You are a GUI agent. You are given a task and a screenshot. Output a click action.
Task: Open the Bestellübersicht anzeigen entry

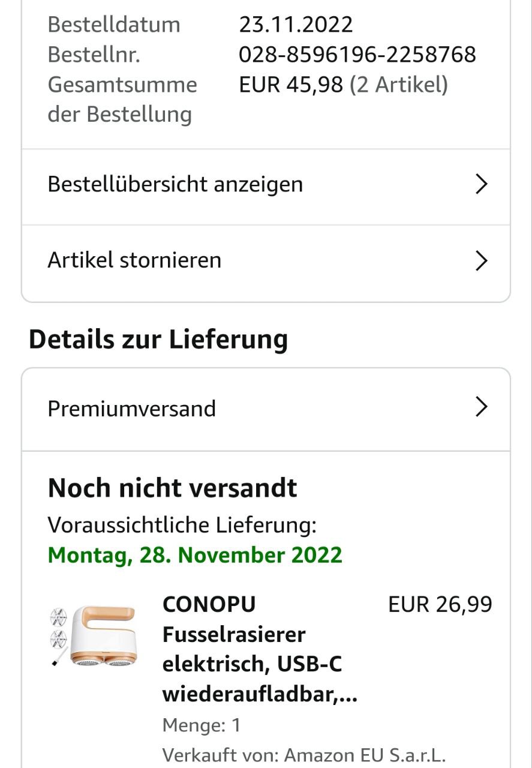[175, 184]
